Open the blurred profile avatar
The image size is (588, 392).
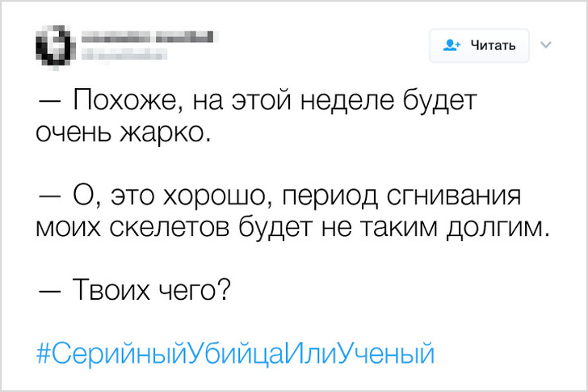(x=53, y=44)
